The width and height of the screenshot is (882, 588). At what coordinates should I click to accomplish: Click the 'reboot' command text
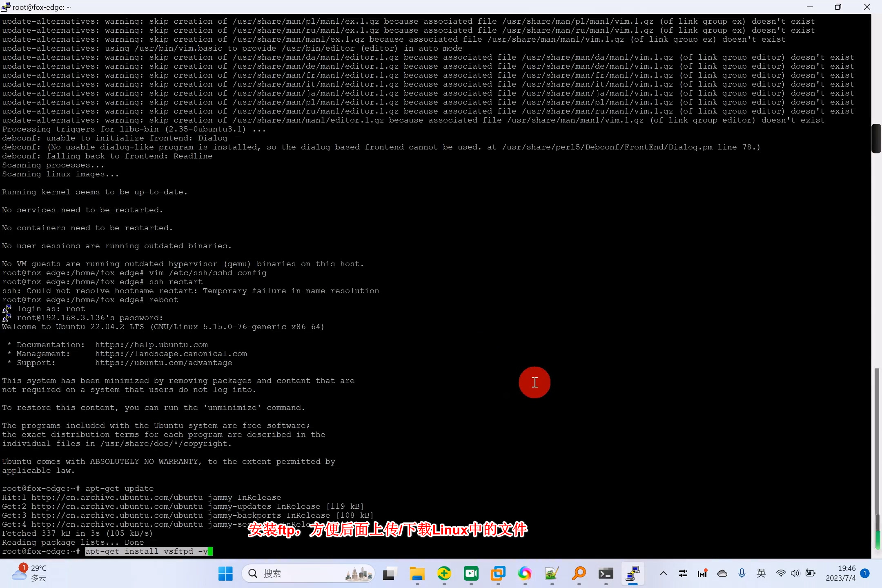coord(163,300)
